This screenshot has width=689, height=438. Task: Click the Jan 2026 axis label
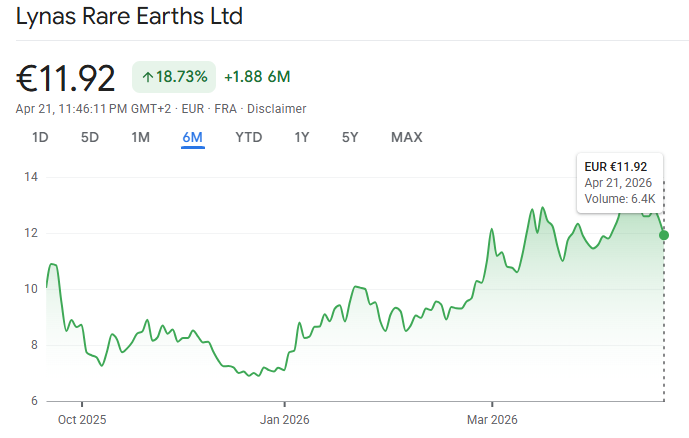285,420
